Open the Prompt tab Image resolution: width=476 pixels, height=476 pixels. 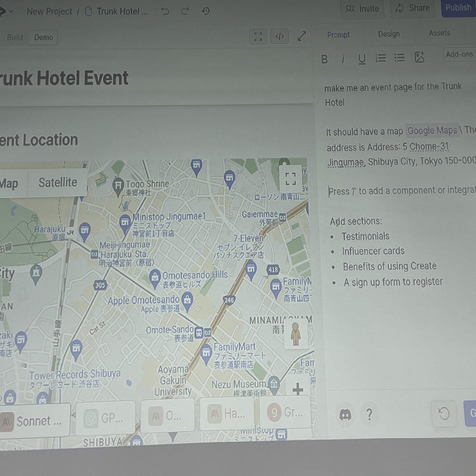(x=338, y=35)
